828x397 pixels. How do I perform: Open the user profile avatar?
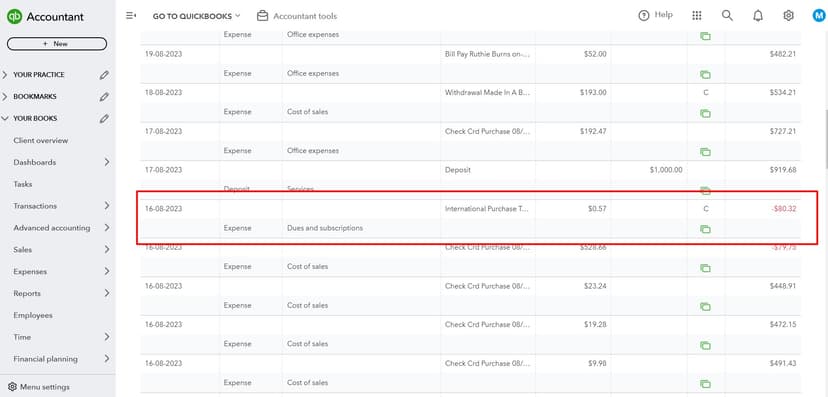pos(818,16)
